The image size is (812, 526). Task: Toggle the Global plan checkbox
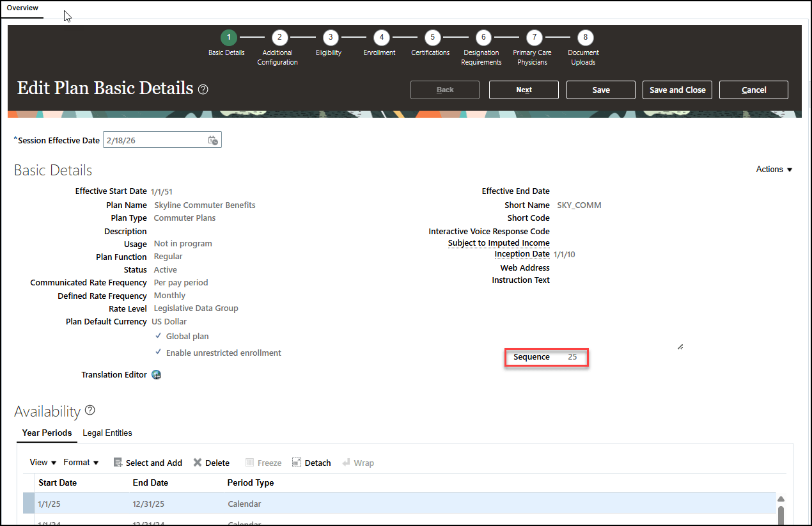point(158,336)
